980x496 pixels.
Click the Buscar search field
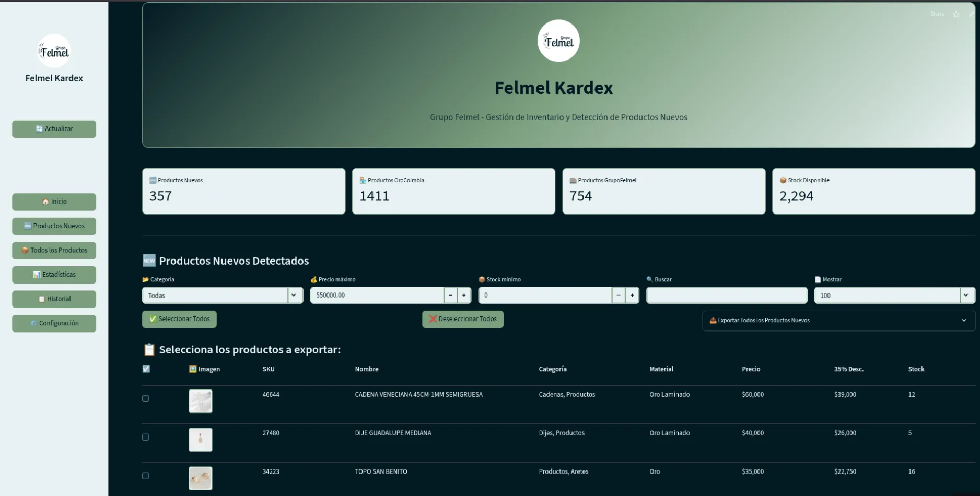(727, 296)
